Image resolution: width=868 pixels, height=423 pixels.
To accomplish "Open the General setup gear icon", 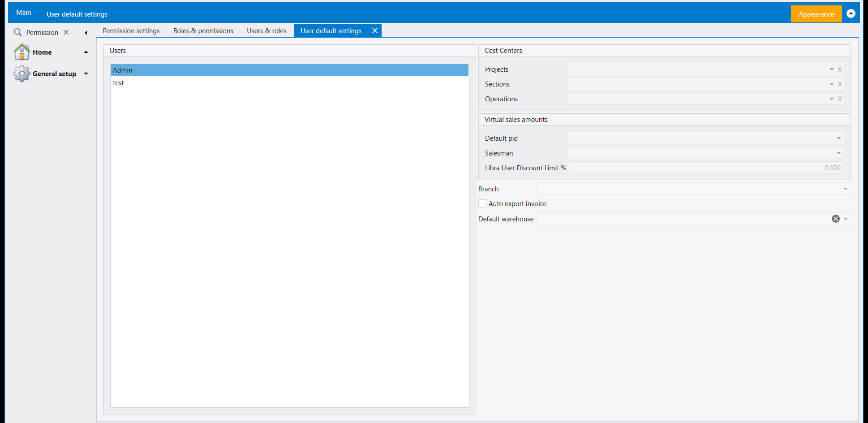I will pyautogui.click(x=21, y=73).
